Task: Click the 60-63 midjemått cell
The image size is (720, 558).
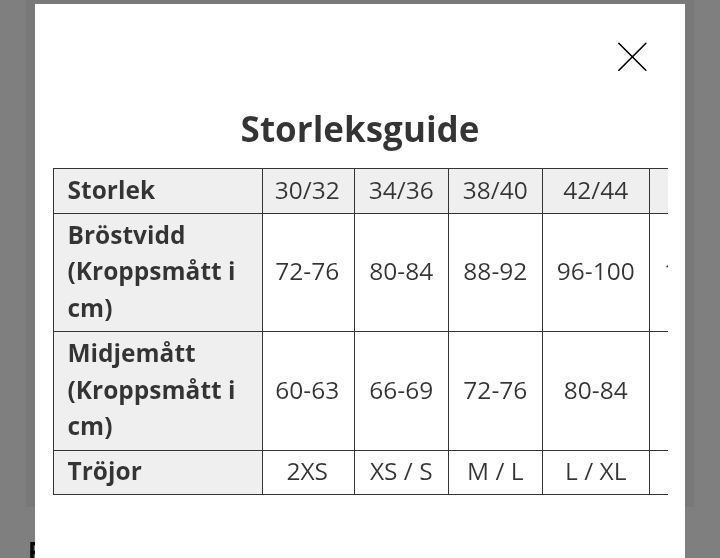Action: coord(307,390)
